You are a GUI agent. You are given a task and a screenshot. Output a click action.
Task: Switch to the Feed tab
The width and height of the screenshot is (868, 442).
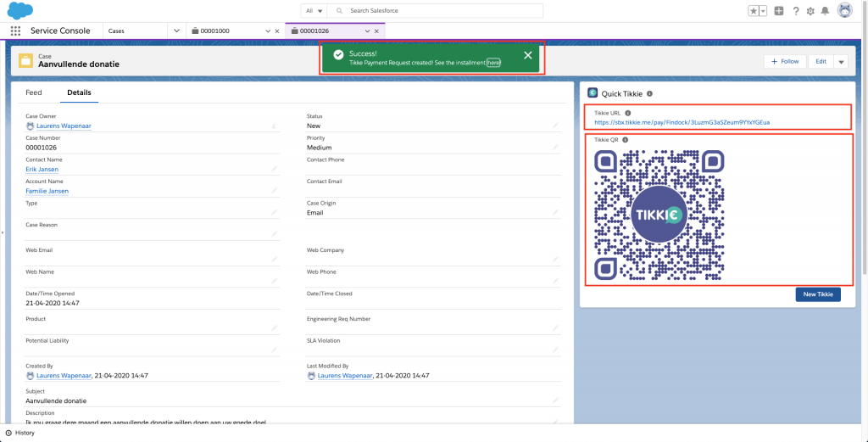(34, 92)
